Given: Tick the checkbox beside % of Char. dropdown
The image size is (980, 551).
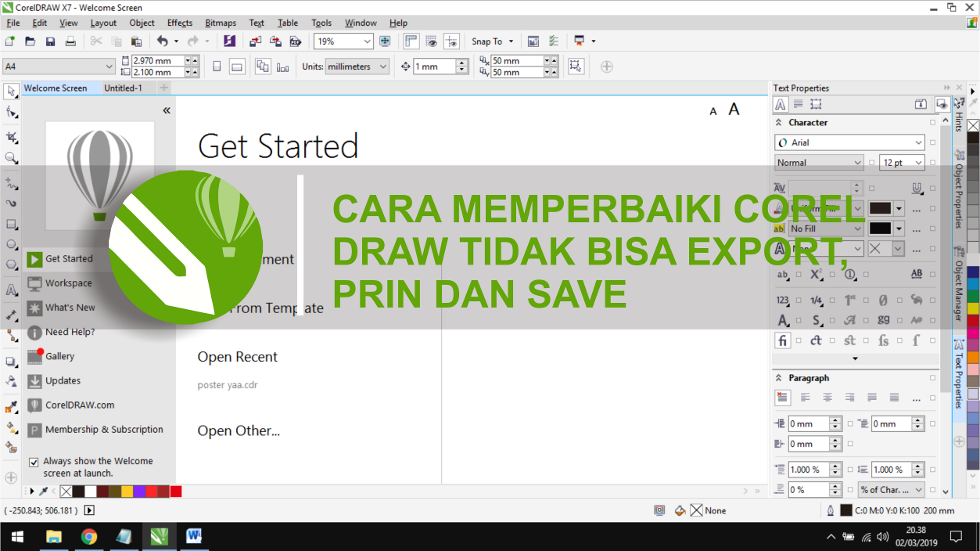Looking at the screenshot, I should pos(932,490).
